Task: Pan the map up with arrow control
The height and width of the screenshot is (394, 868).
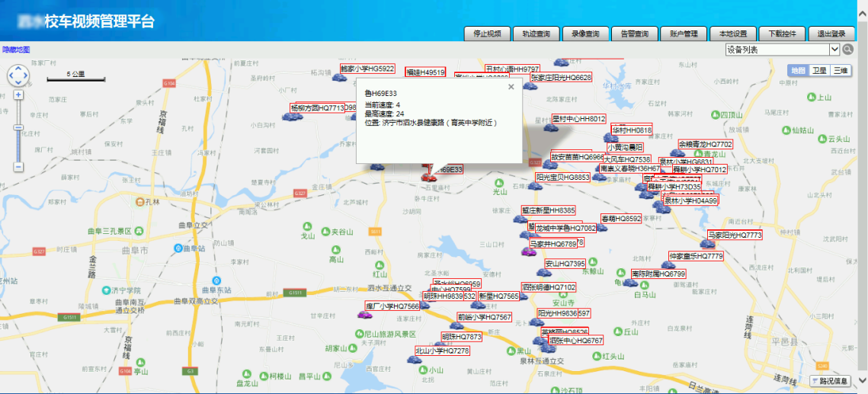Action: point(18,69)
